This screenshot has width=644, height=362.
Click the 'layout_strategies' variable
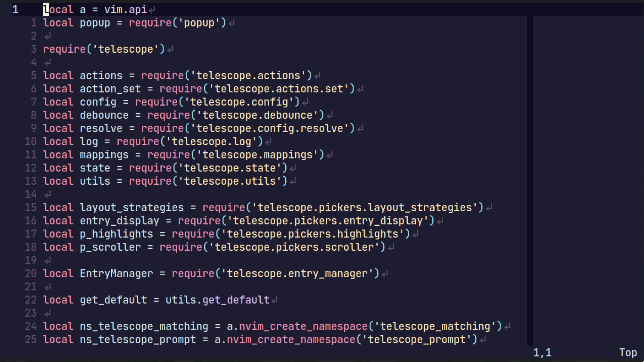pyautogui.click(x=132, y=207)
